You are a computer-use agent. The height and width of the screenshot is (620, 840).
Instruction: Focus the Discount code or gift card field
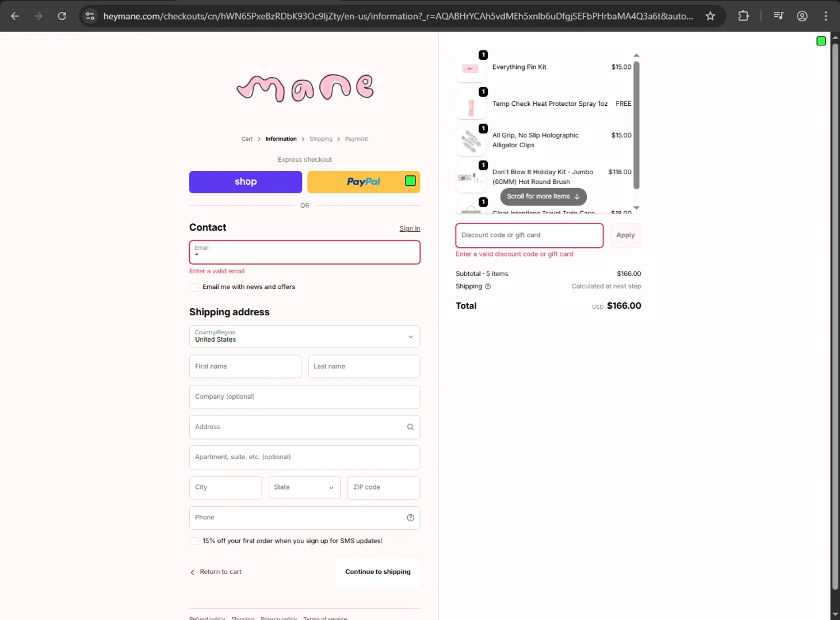click(x=529, y=236)
